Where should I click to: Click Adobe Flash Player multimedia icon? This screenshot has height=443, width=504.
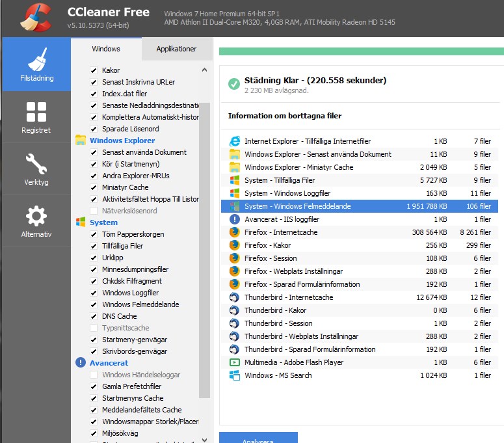[x=235, y=362]
